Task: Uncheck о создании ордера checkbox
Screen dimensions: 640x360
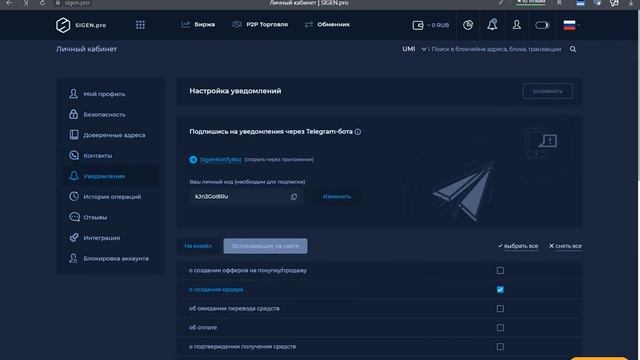Action: point(500,289)
